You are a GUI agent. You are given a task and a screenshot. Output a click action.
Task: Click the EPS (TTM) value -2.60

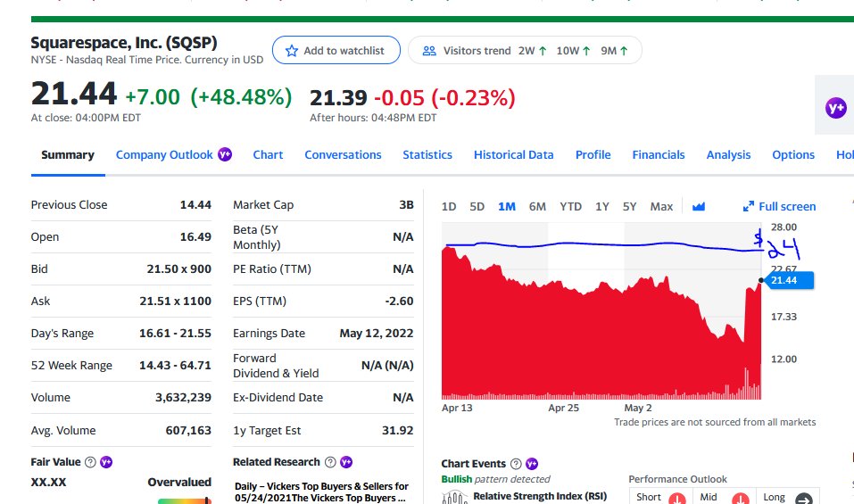399,301
